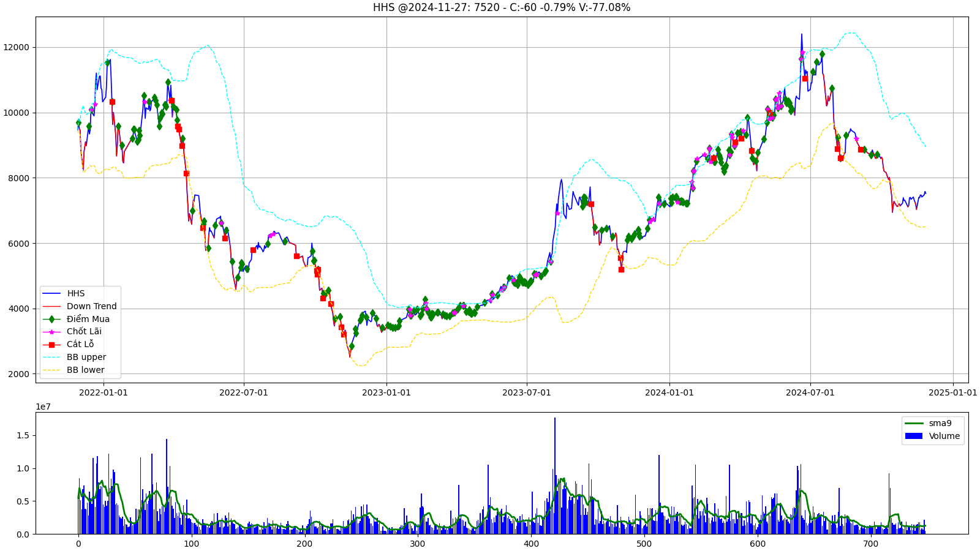Click the Điểm Mua legend entry
Image resolution: width=980 pixels, height=551 pixels.
coord(88,319)
